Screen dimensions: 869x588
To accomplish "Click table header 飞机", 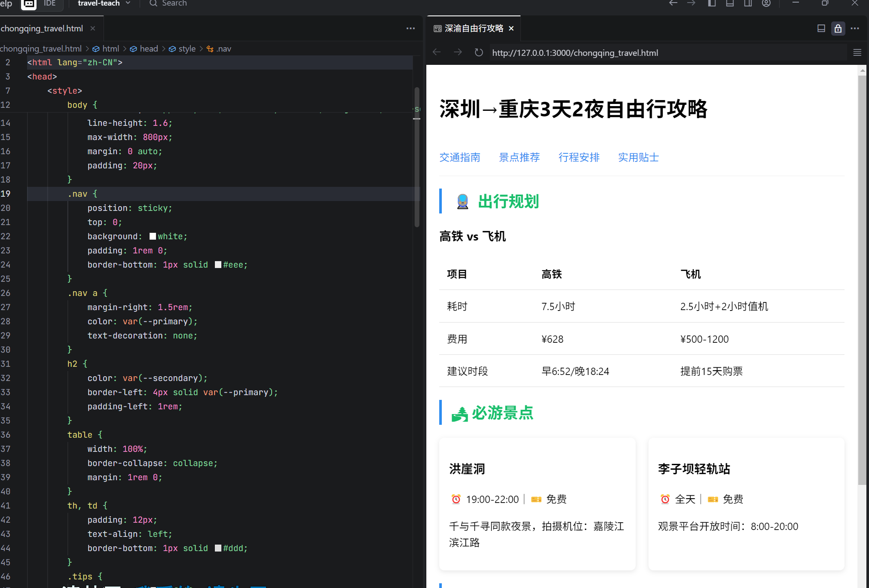I will coord(690,274).
